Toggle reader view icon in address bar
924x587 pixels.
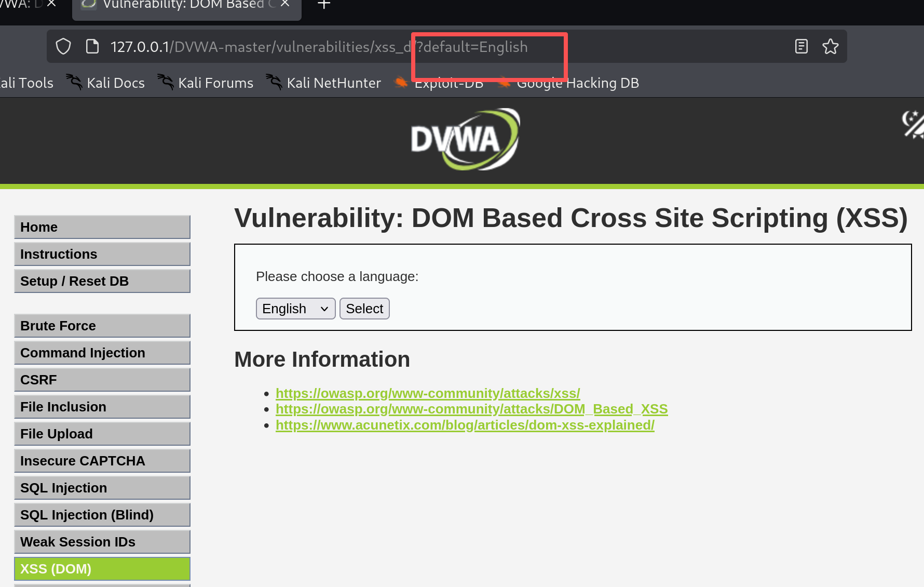[x=801, y=47]
